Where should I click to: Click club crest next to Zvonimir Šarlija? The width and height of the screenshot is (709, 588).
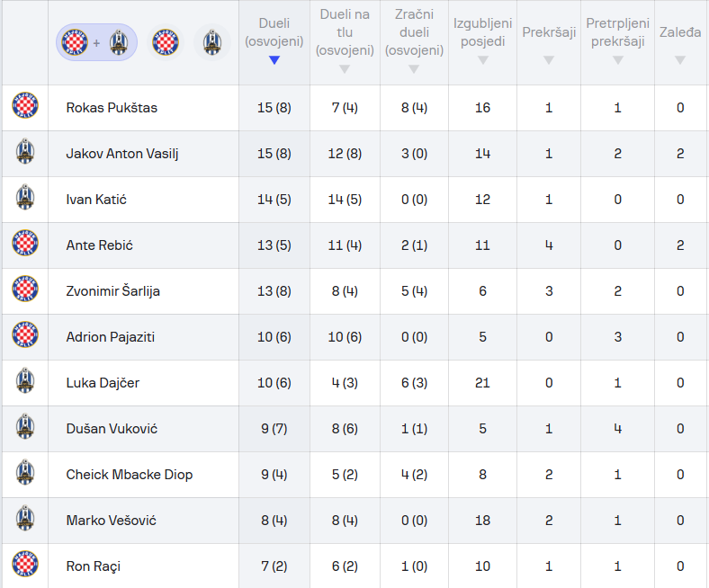click(25, 291)
